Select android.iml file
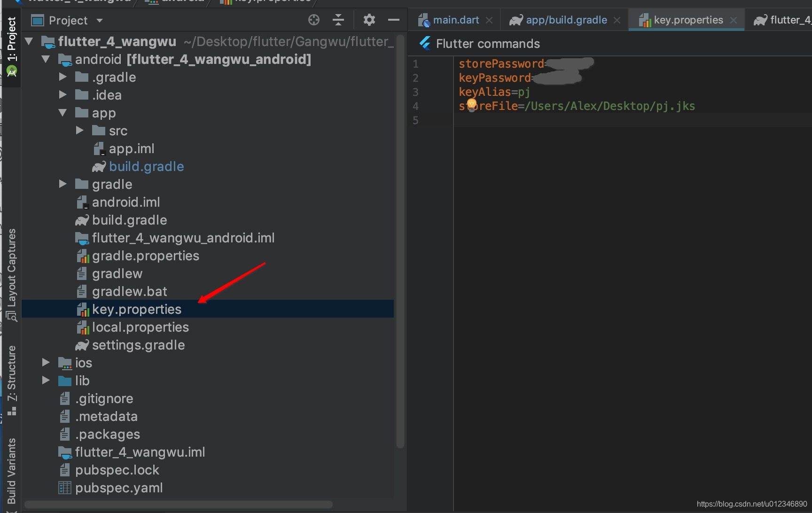Image resolution: width=812 pixels, height=513 pixels. coord(126,202)
